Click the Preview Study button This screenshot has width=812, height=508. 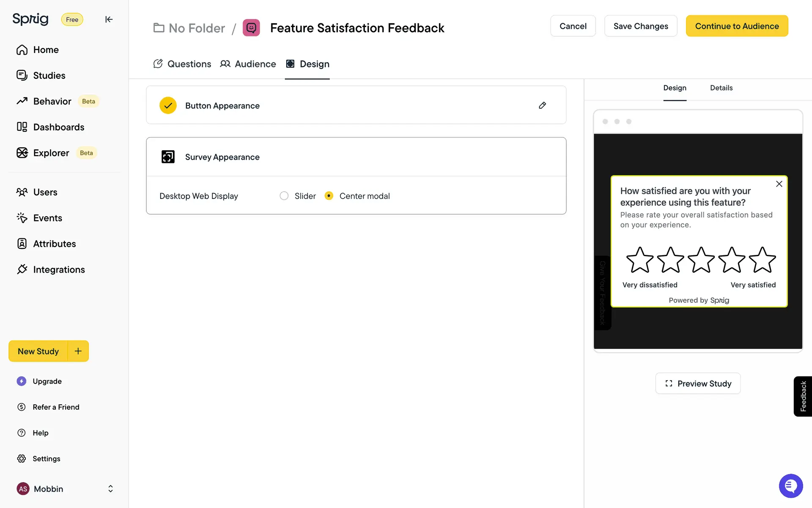[698, 384]
